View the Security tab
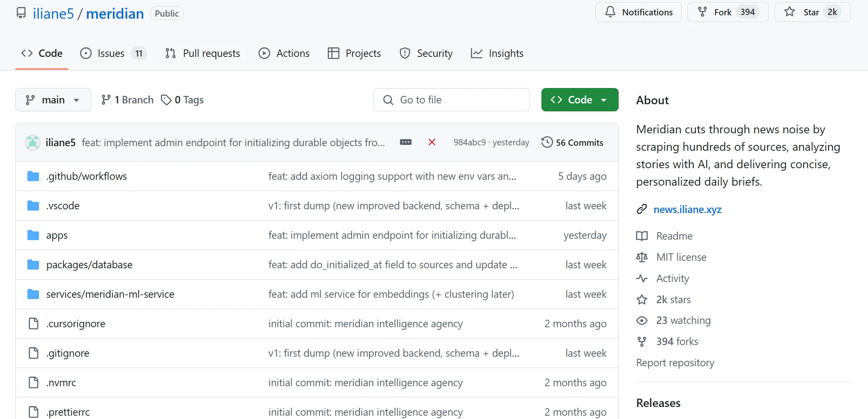The height and width of the screenshot is (419, 868). coord(426,53)
